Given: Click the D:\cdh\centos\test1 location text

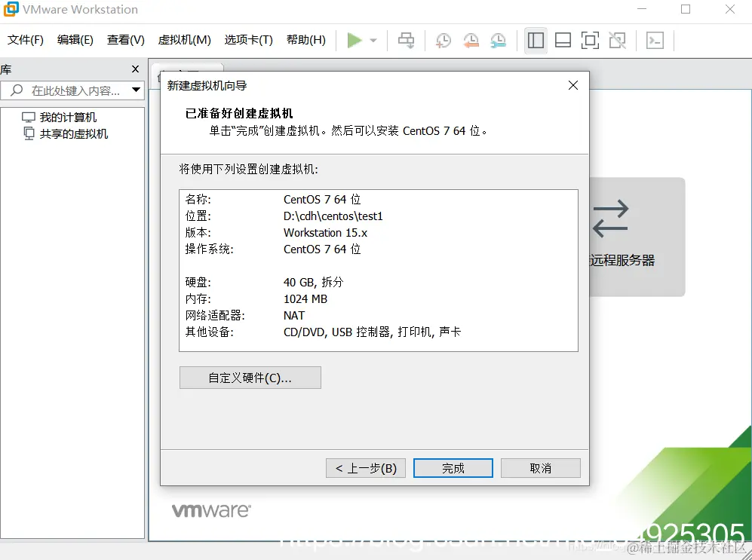Looking at the screenshot, I should coord(333,216).
